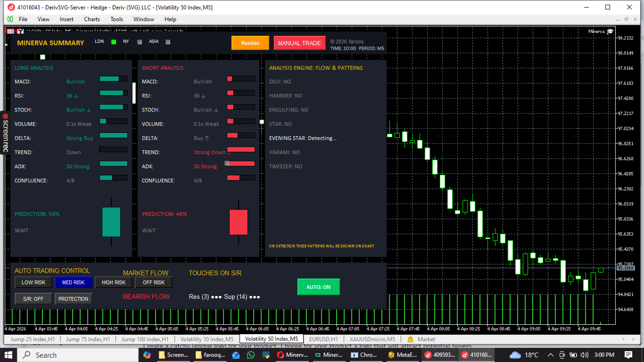Switch to the Jump 25 Index,H1 tab
Viewport: 644px width, 362px height.
pos(33,339)
